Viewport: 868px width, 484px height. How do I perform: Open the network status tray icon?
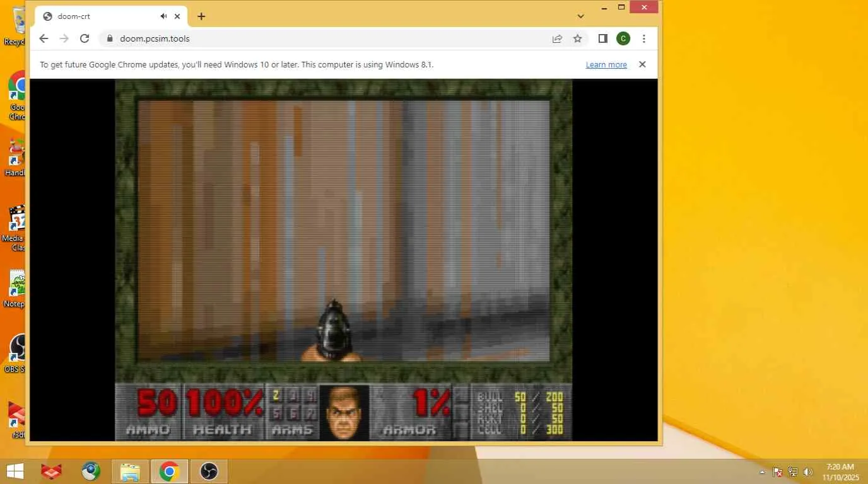click(793, 471)
